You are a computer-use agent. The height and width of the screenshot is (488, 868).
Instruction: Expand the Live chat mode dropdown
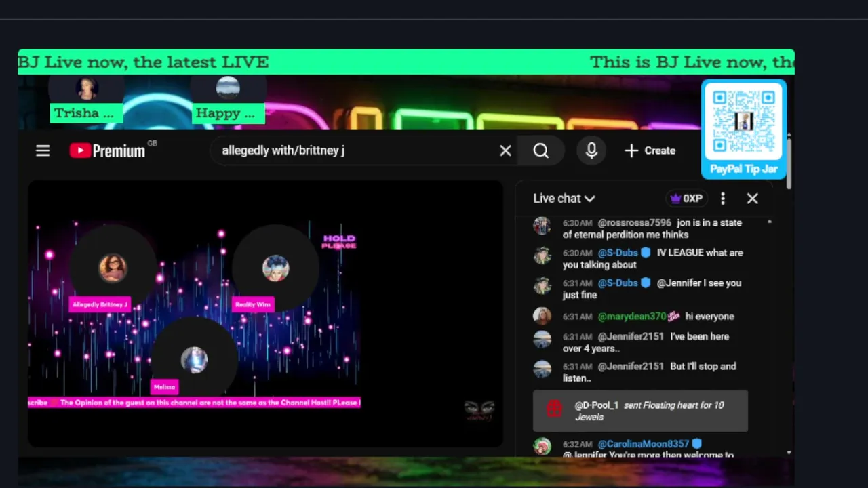564,199
